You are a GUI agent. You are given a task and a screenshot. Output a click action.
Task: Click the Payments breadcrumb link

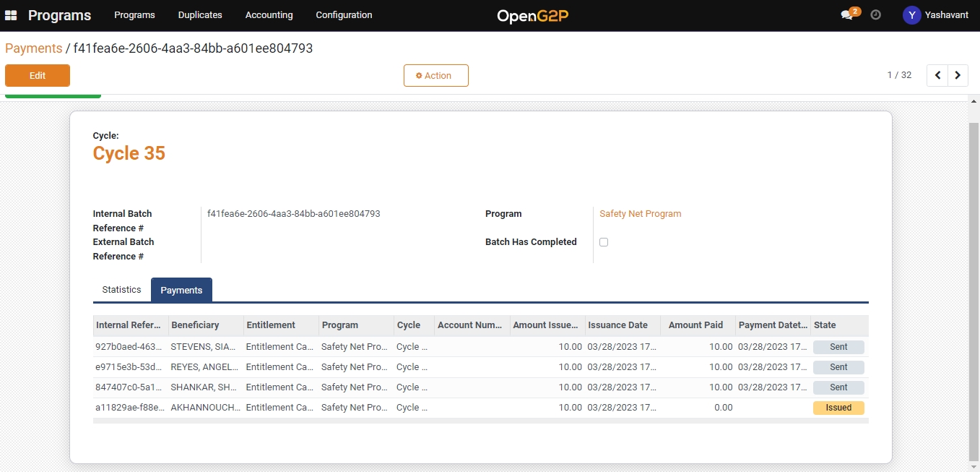point(34,48)
